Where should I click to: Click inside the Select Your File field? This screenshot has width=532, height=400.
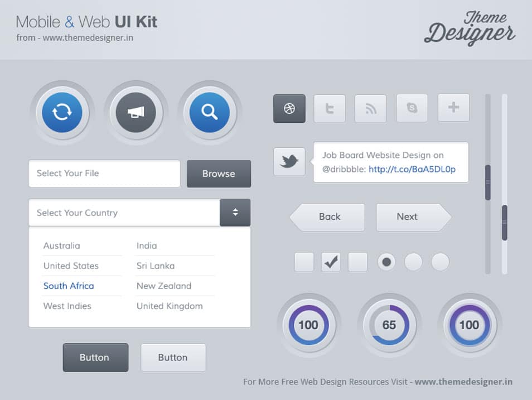104,174
